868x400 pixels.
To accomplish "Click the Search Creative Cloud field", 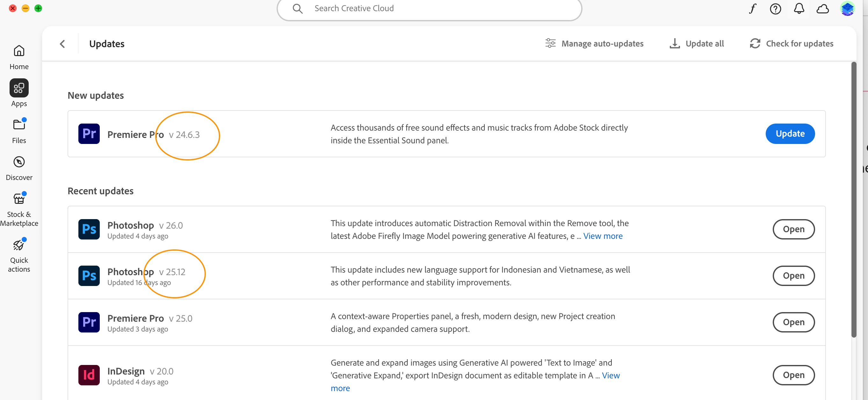I will coord(429,8).
